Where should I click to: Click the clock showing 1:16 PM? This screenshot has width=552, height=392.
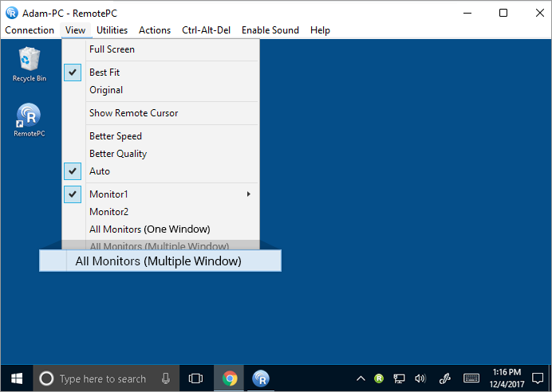tap(507, 372)
